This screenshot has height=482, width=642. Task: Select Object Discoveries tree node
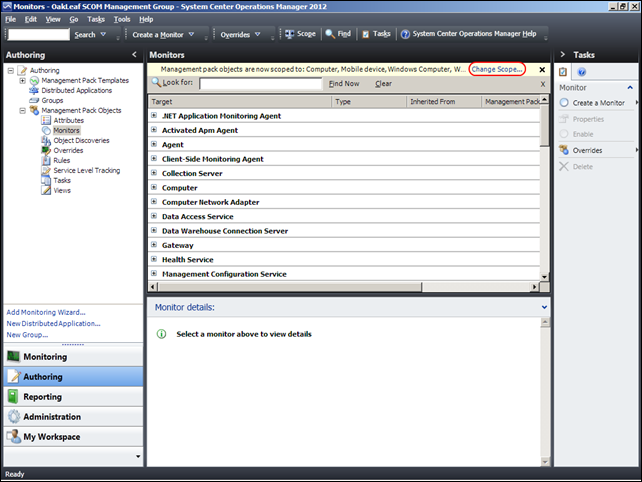(81, 140)
